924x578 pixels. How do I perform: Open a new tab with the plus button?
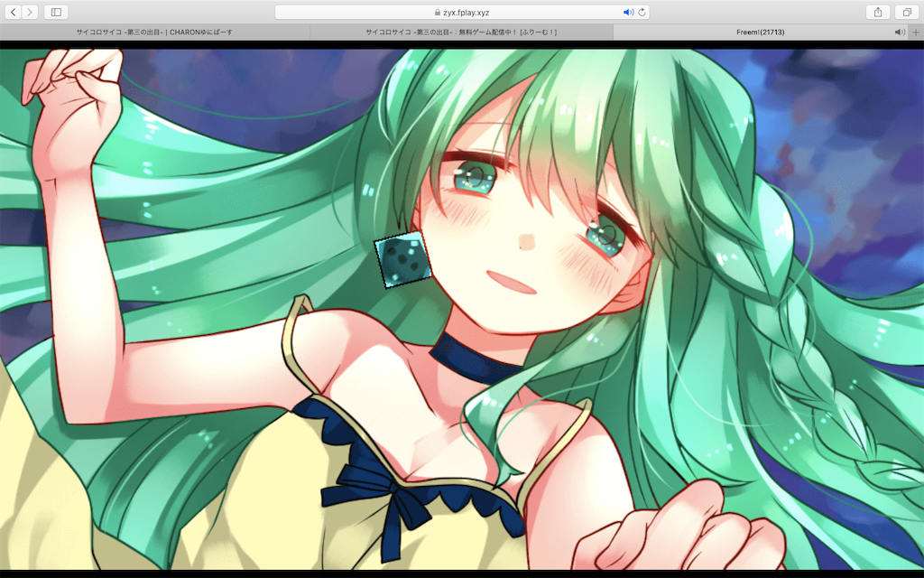coord(916,32)
